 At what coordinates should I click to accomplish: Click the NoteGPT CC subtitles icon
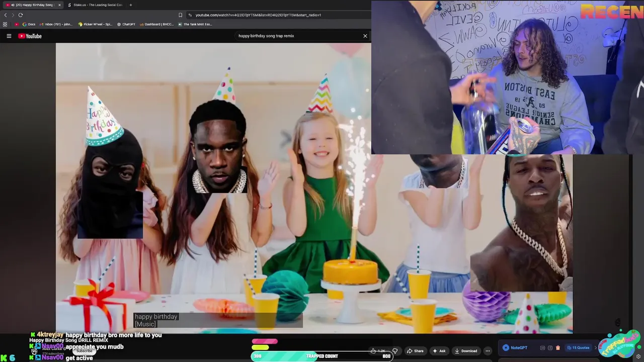[x=542, y=348]
